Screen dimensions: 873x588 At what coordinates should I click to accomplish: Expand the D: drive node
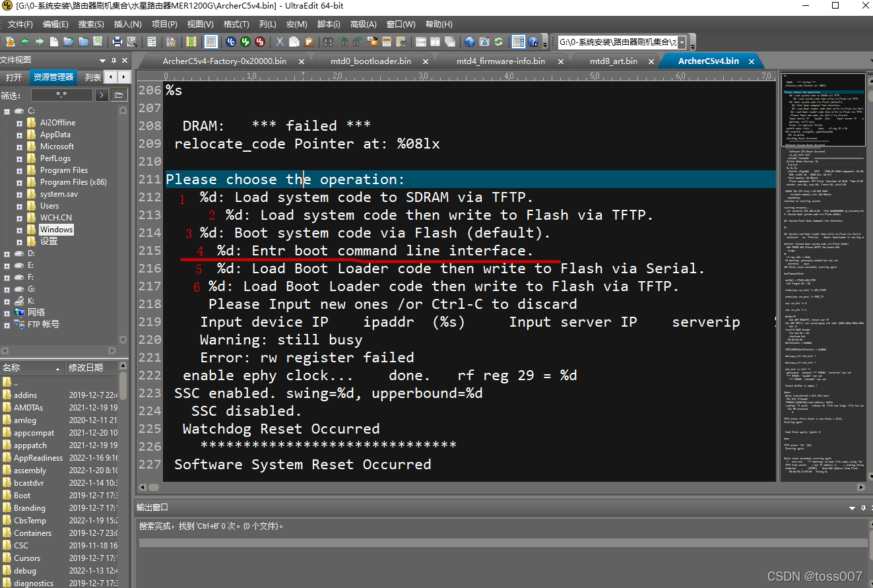(7, 253)
